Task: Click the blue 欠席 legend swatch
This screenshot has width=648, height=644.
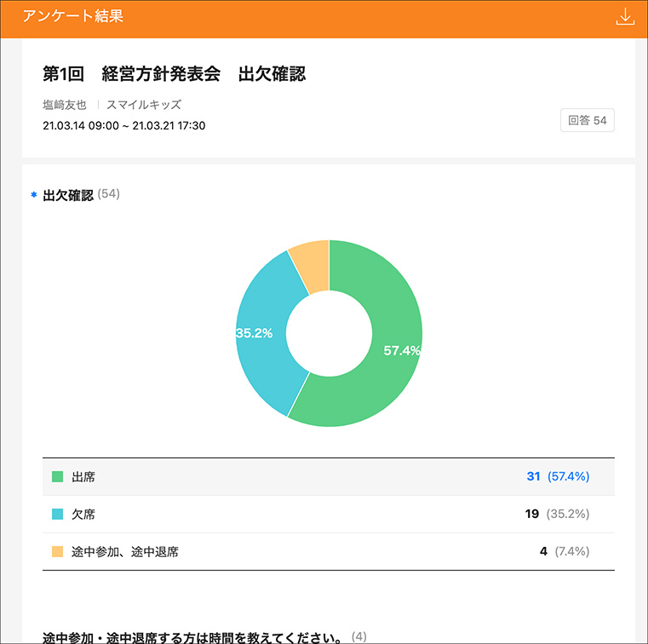Action: (x=58, y=515)
